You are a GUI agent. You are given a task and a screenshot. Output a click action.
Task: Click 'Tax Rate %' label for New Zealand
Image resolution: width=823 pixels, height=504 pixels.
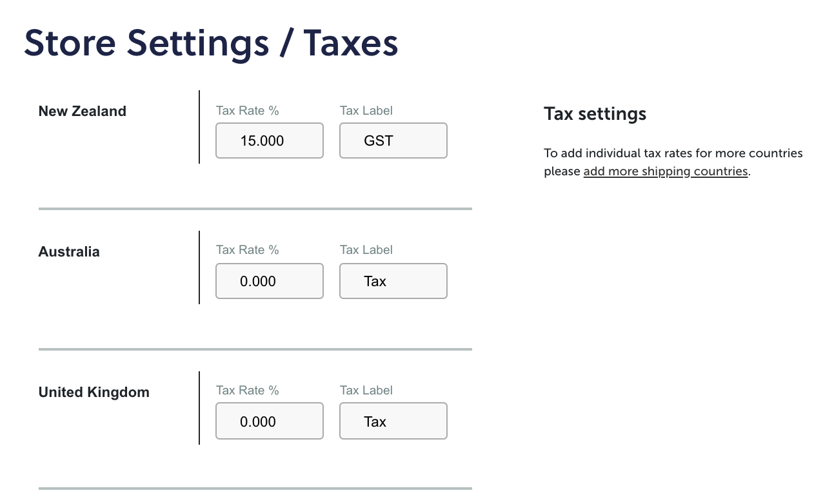(x=248, y=111)
